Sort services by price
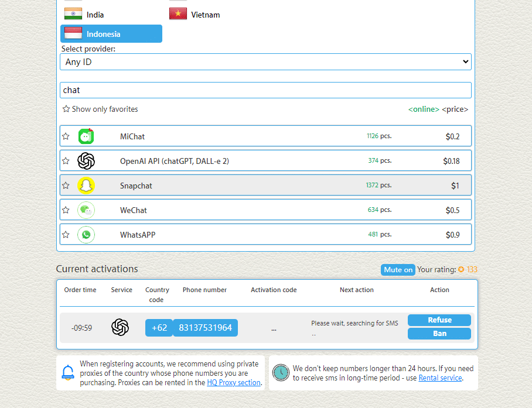 coord(455,109)
